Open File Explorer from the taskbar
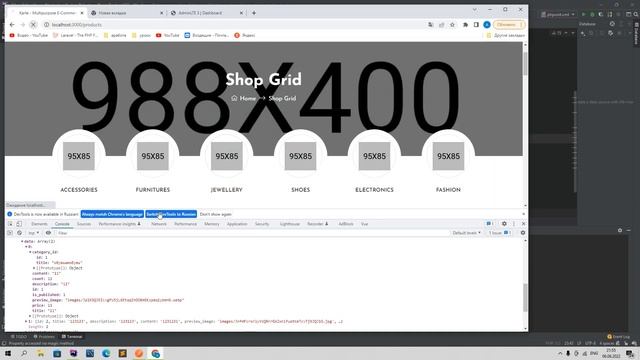This screenshot has width=640, height=360. click(x=40, y=353)
